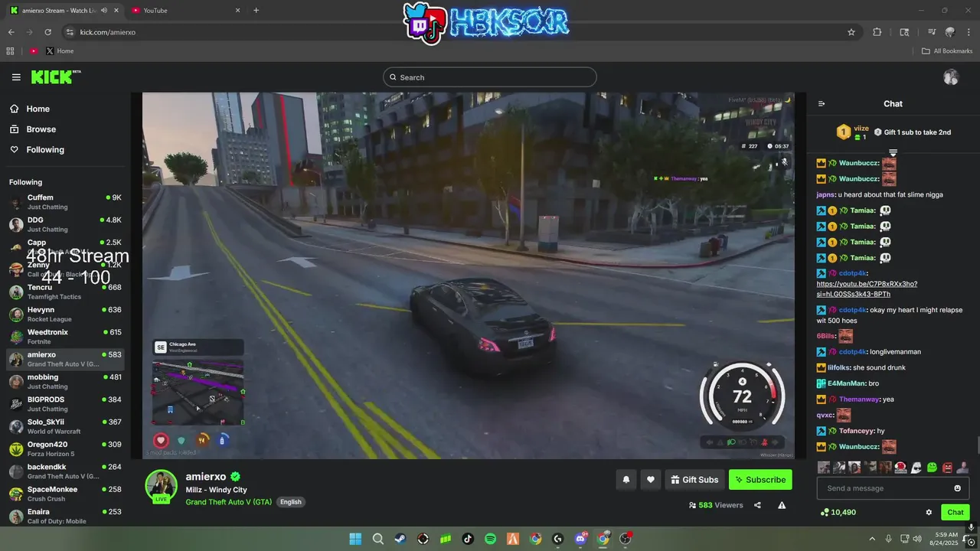Go back with the browser back arrow
This screenshot has height=551, width=980.
(x=11, y=32)
